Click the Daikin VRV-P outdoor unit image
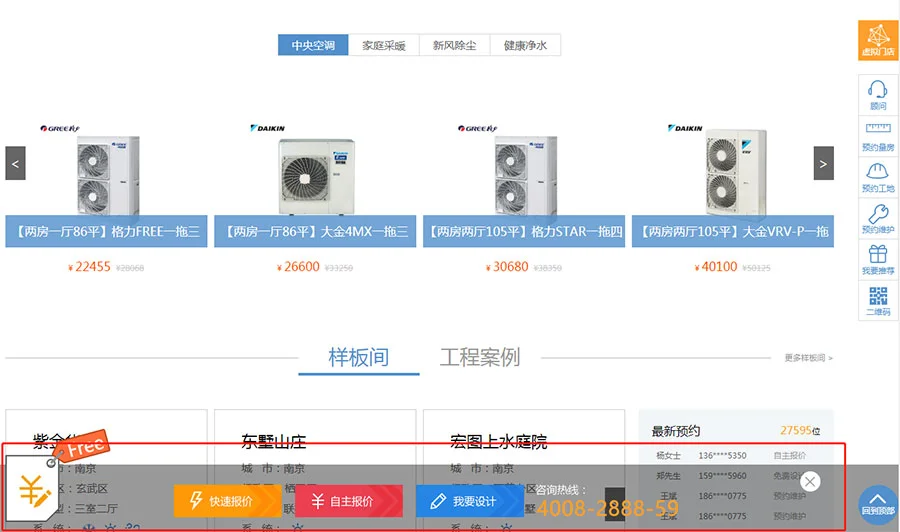The width and height of the screenshot is (900, 532). pos(736,172)
